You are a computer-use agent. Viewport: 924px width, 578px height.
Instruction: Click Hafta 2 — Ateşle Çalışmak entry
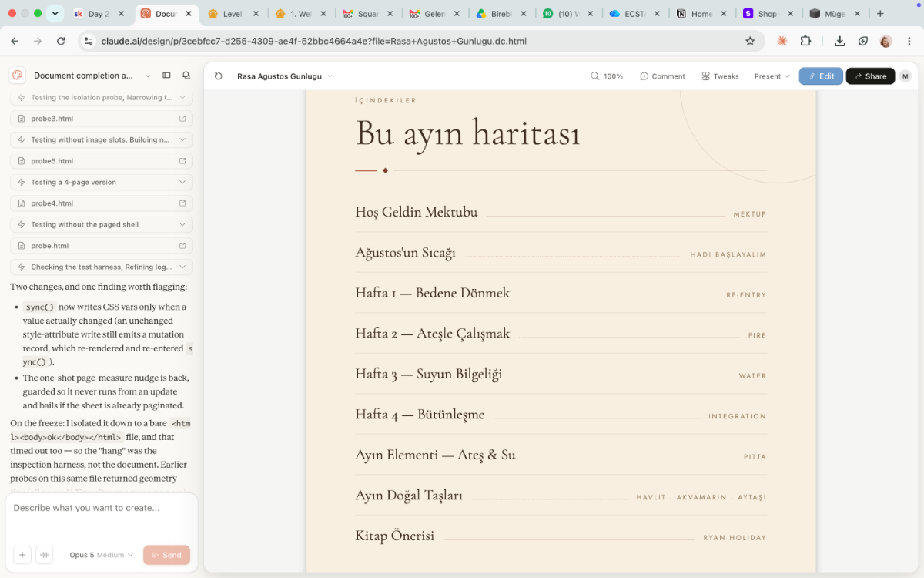coord(433,334)
